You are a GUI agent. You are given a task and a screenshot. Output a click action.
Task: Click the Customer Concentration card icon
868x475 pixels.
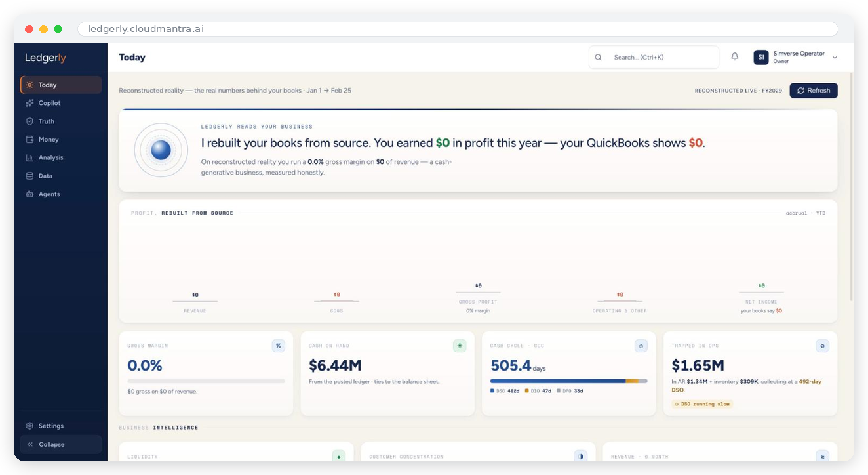pos(581,457)
